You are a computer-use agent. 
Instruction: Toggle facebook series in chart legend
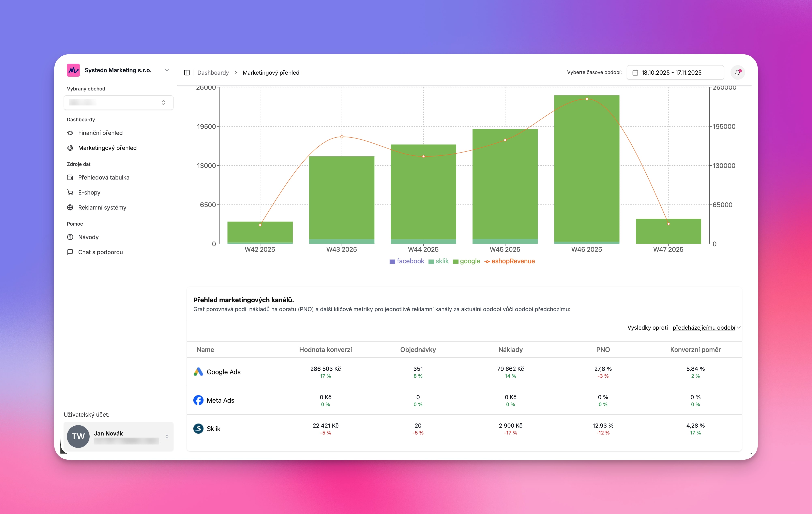tap(410, 261)
